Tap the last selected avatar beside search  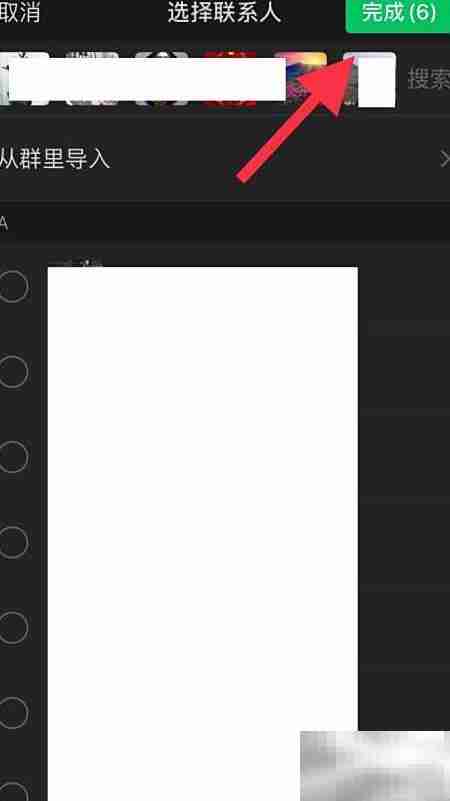(x=369, y=80)
